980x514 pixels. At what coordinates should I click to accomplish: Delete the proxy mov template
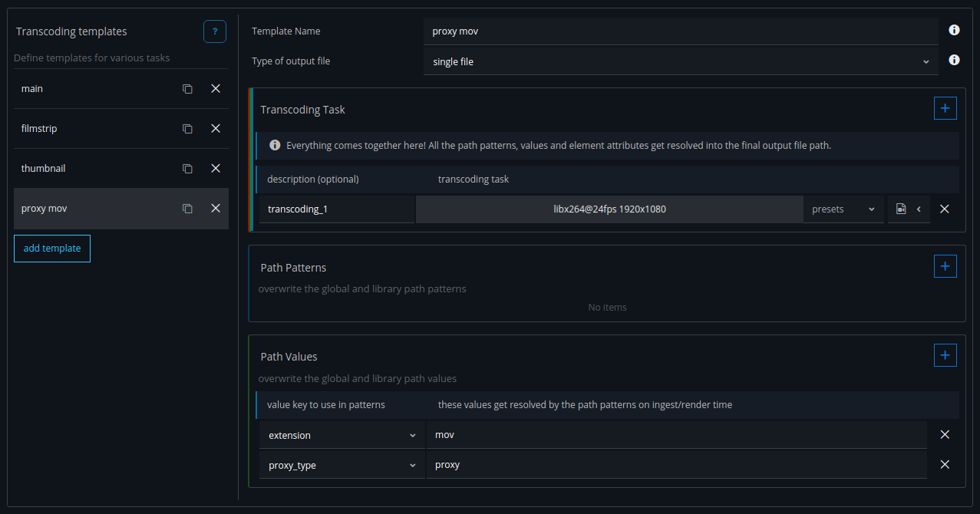216,209
